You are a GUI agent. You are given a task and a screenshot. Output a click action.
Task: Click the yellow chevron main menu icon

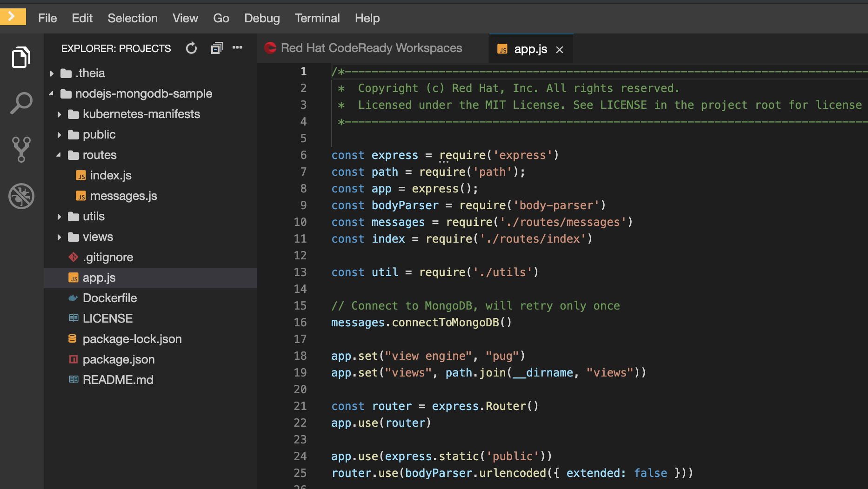click(x=13, y=17)
